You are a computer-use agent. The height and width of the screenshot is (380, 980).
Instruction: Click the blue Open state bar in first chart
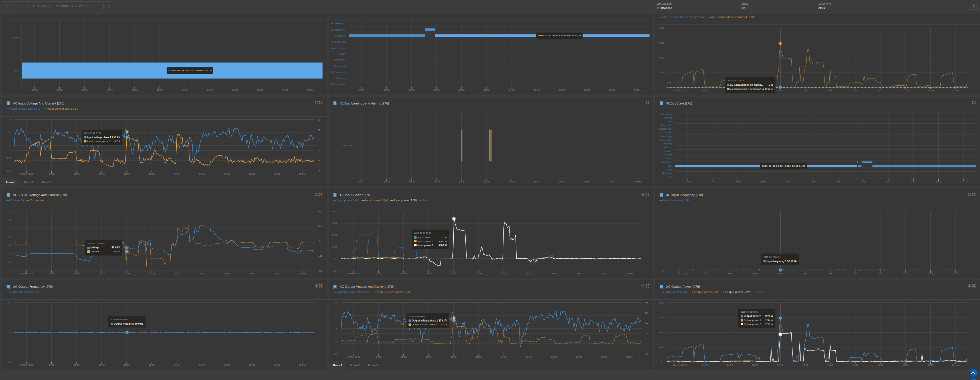pos(114,71)
